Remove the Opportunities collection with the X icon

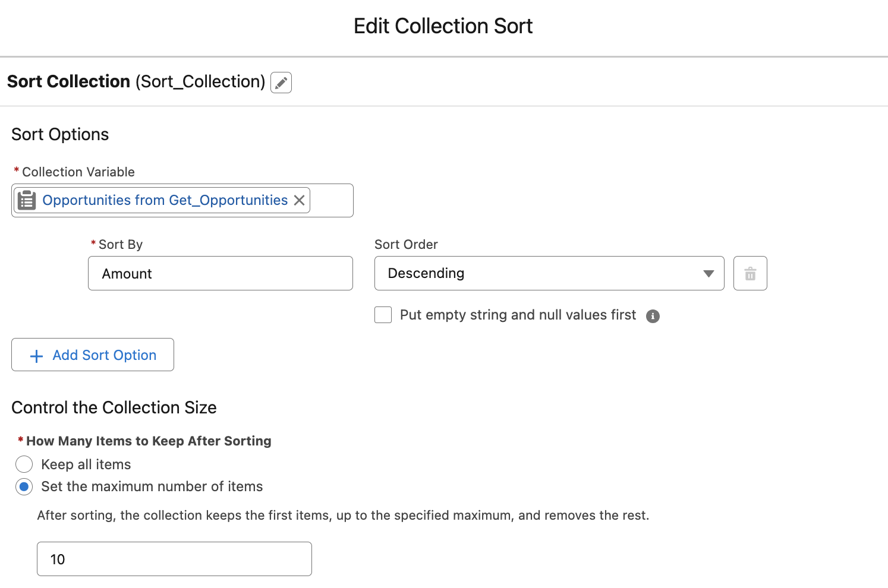300,200
